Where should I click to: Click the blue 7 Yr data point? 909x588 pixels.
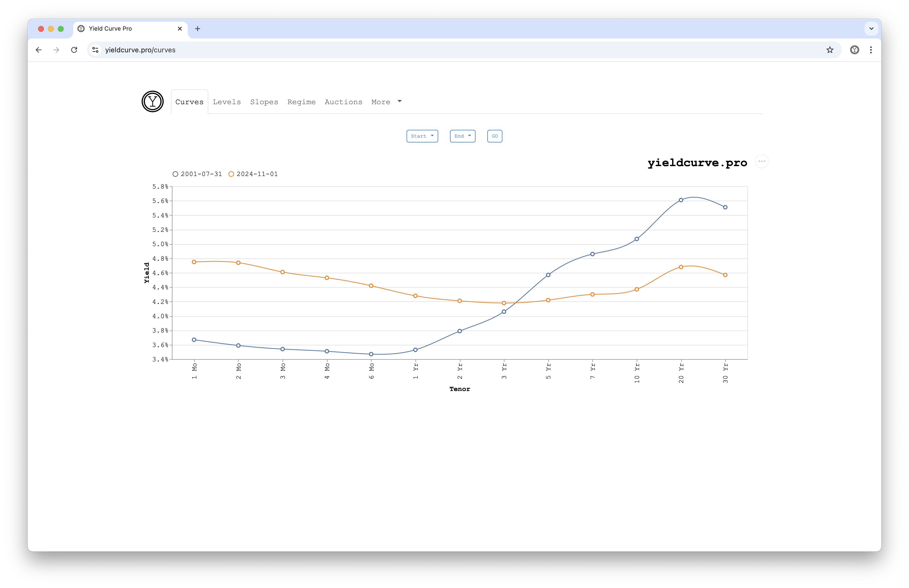tap(592, 254)
